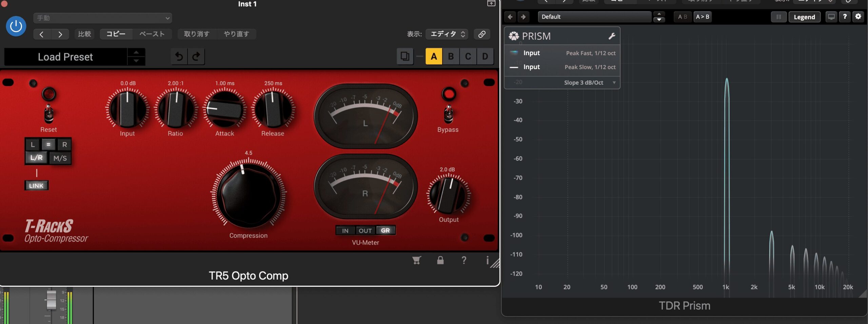The width and height of the screenshot is (868, 324).
Task: Click the Legend button
Action: [804, 17]
